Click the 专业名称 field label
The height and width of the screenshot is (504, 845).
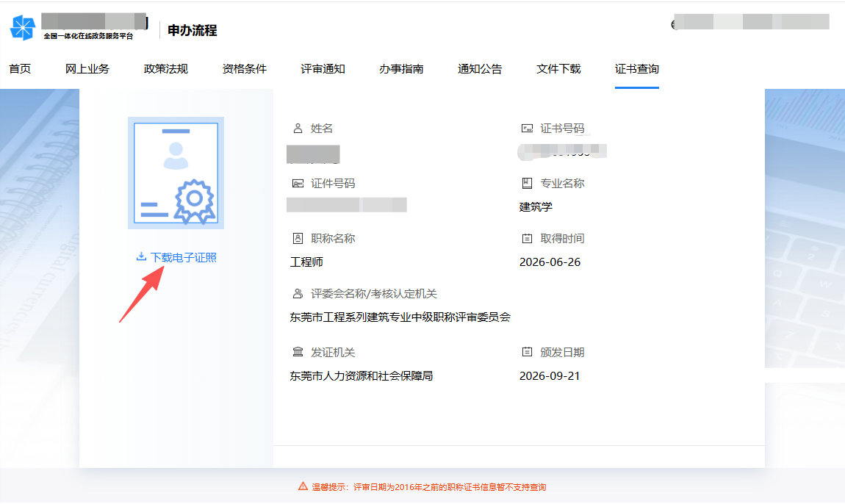pos(562,183)
